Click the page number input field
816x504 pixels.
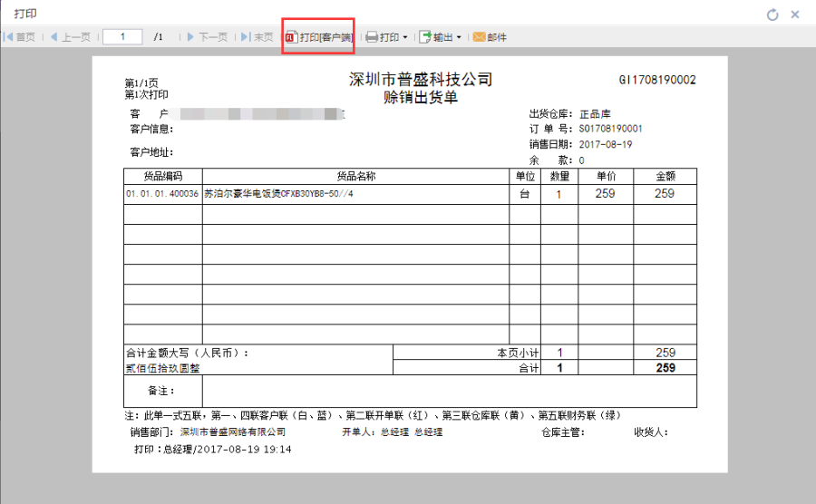(x=122, y=37)
